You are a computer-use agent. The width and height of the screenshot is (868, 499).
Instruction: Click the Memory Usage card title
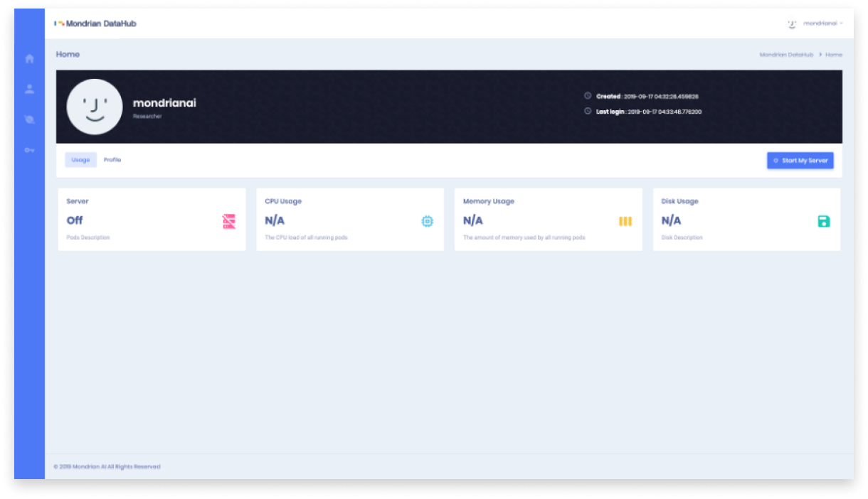[489, 201]
